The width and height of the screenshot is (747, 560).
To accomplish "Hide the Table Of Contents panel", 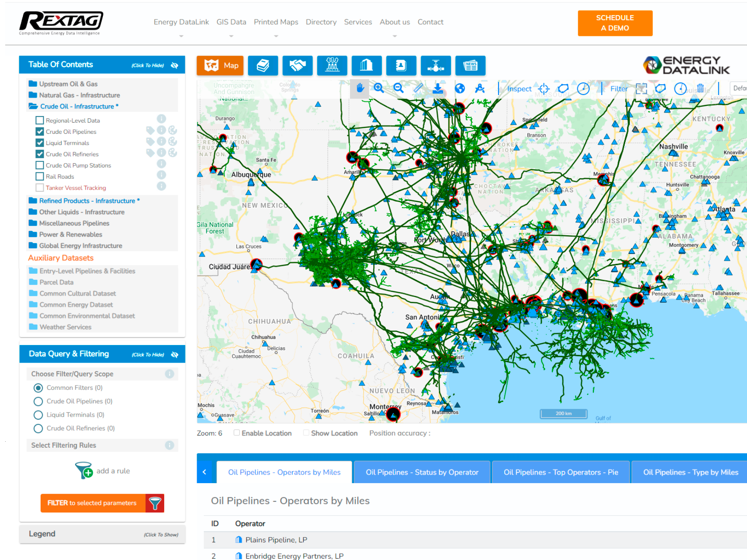I will (175, 65).
